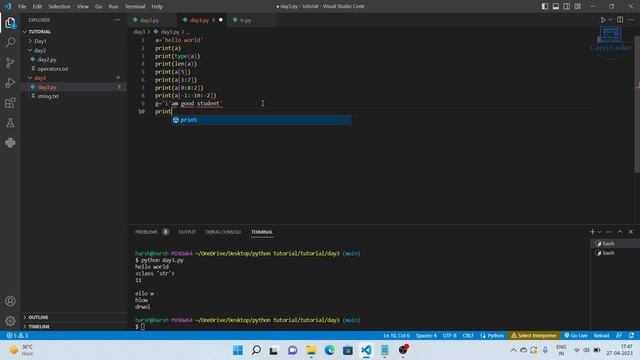Click Select Interpreter warning in status bar

click(534, 336)
